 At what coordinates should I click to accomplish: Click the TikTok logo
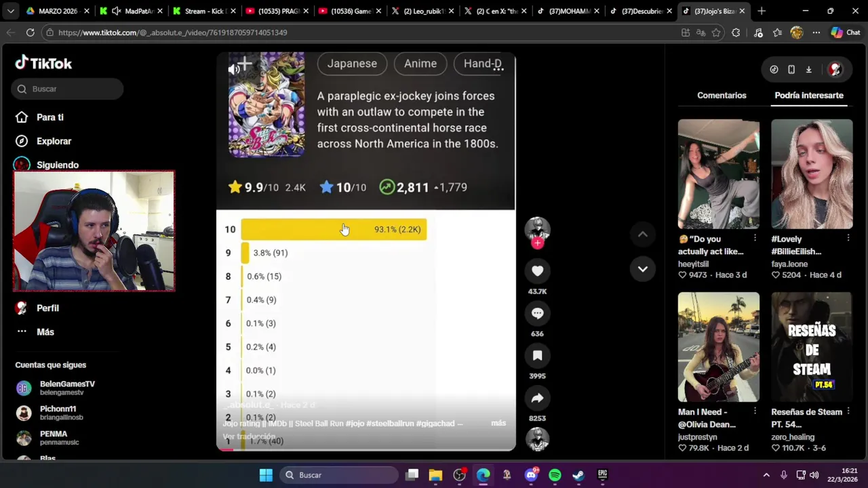(x=43, y=63)
